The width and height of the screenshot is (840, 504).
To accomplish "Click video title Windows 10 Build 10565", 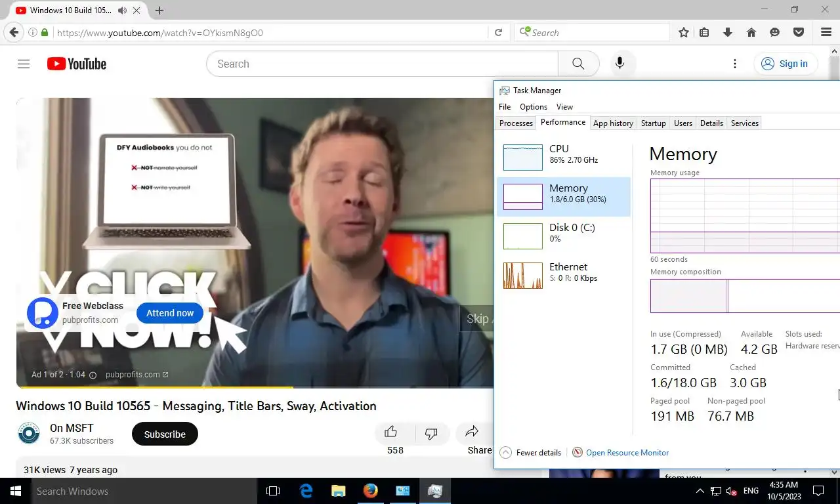I will [196, 406].
